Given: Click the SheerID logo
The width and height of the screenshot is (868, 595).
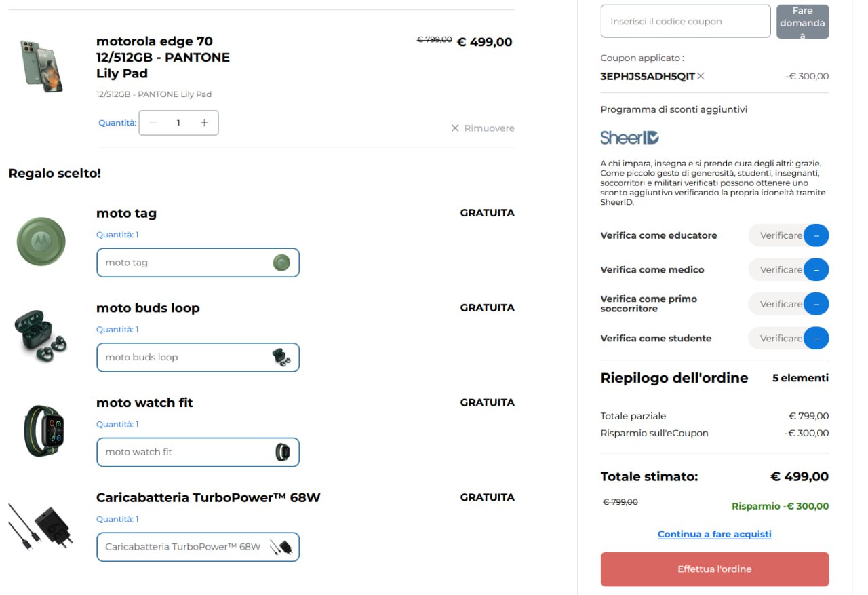Looking at the screenshot, I should click(x=629, y=138).
